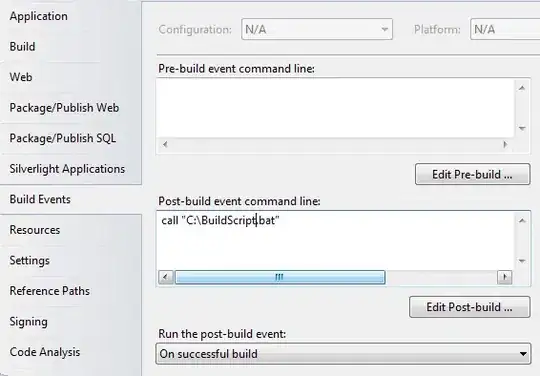540x376 pixels.
Task: Open the Code Analysis tab
Action: click(45, 352)
